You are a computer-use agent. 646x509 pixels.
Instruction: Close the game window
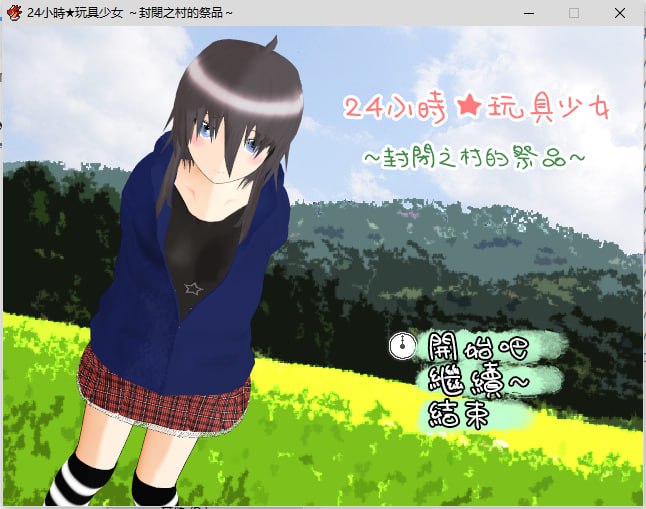click(620, 12)
